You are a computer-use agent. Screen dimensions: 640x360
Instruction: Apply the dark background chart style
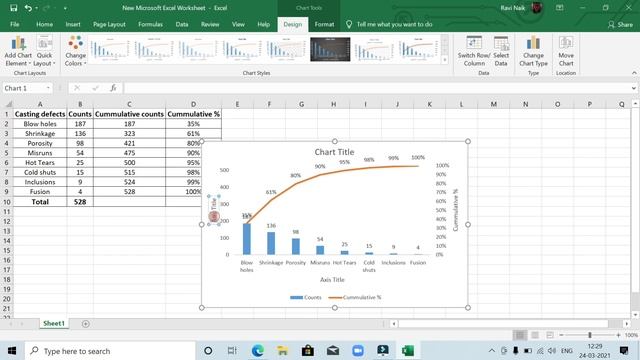330,49
